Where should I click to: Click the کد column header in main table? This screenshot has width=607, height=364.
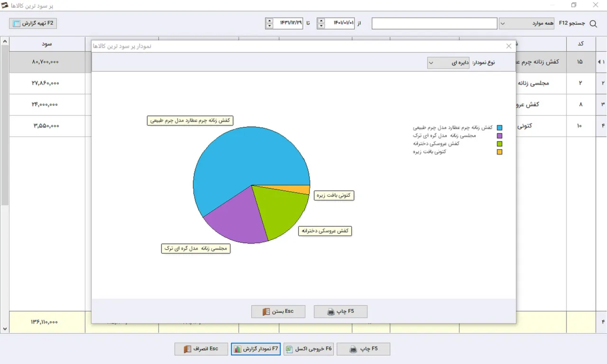580,44
